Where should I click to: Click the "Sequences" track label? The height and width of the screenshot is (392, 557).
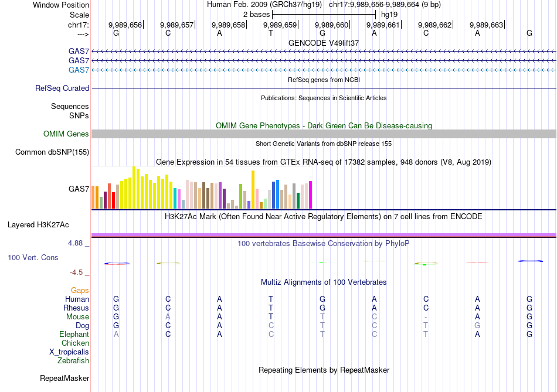[70, 106]
